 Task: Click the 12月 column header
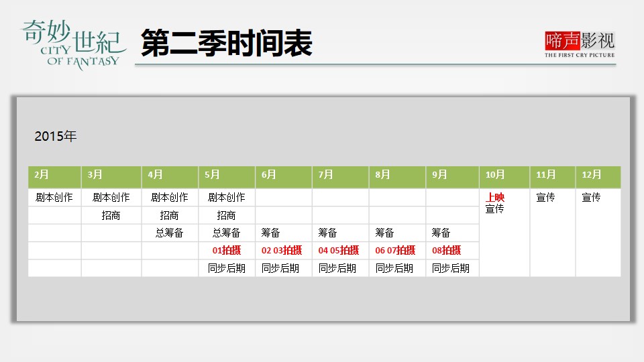tap(598, 177)
